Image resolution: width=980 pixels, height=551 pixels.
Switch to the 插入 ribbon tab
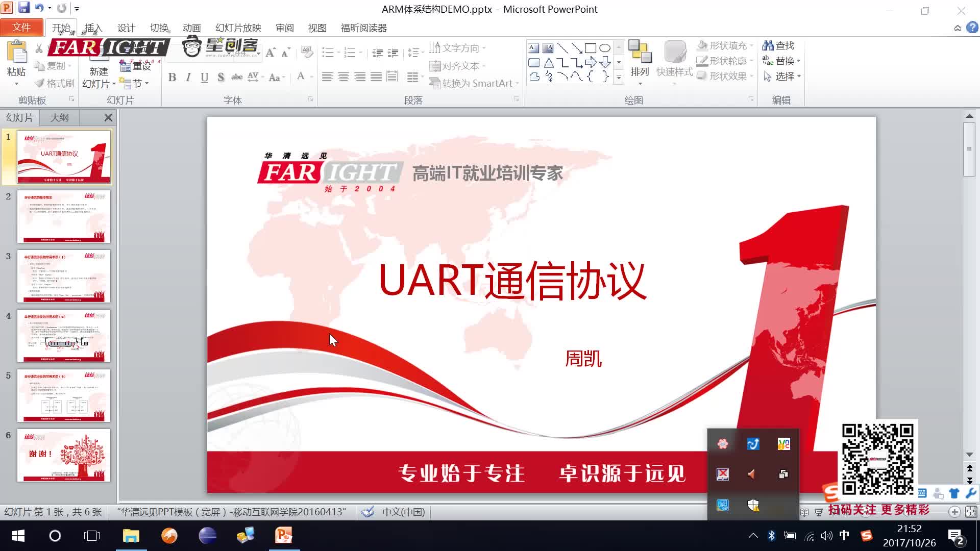(x=93, y=28)
